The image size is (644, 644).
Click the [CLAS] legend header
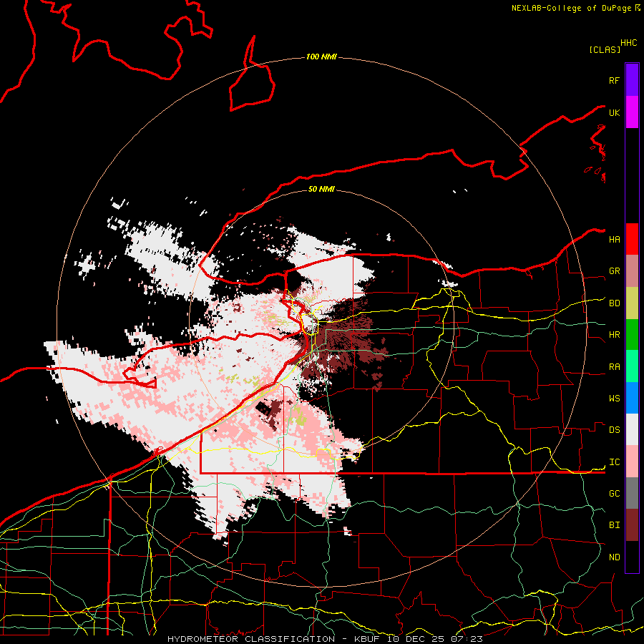tap(605, 49)
